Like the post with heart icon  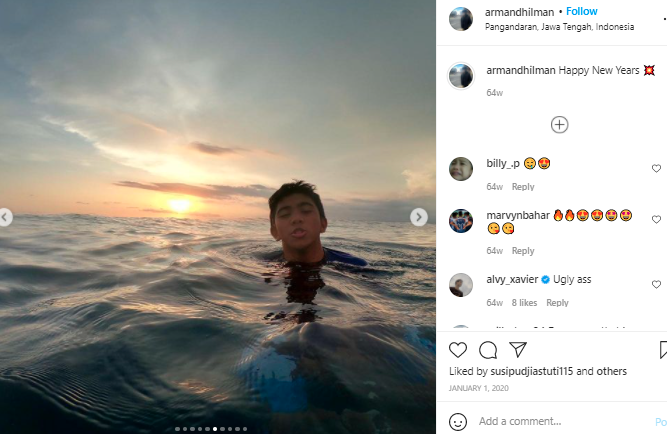pyautogui.click(x=458, y=350)
